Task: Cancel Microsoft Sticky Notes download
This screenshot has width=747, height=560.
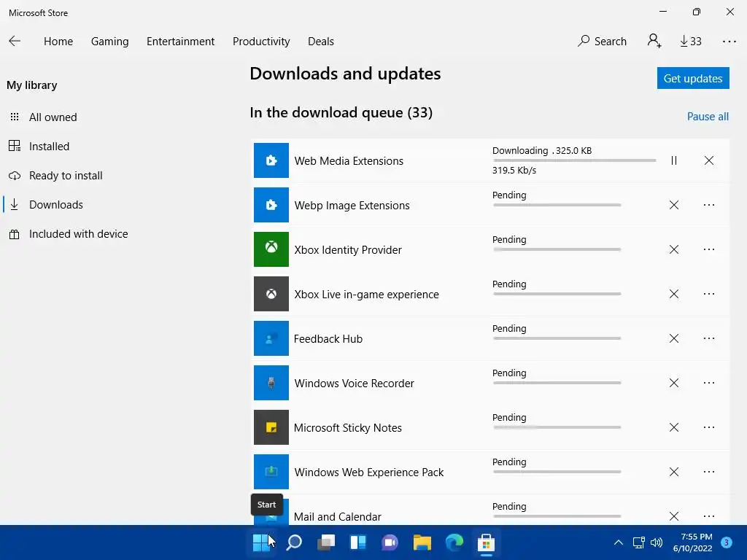Action: 673,427
